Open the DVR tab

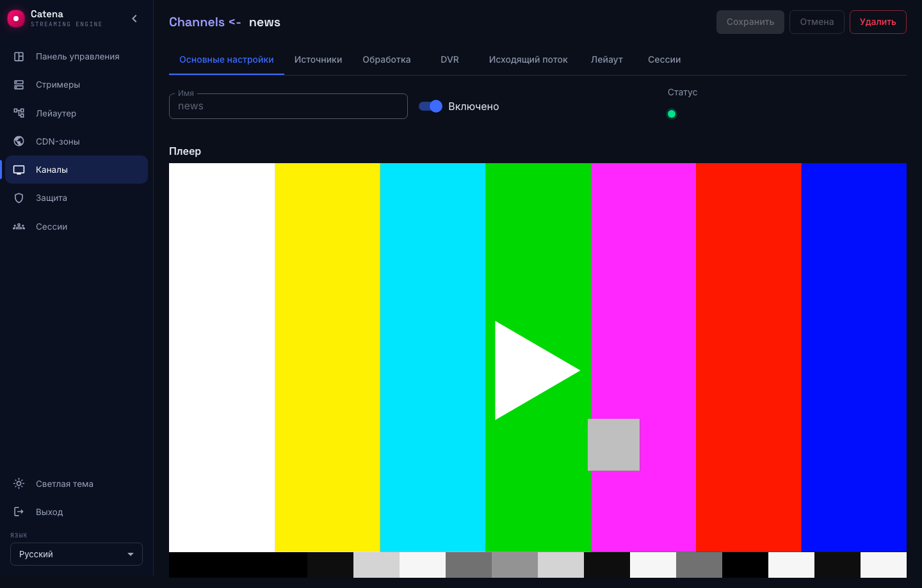click(x=449, y=60)
